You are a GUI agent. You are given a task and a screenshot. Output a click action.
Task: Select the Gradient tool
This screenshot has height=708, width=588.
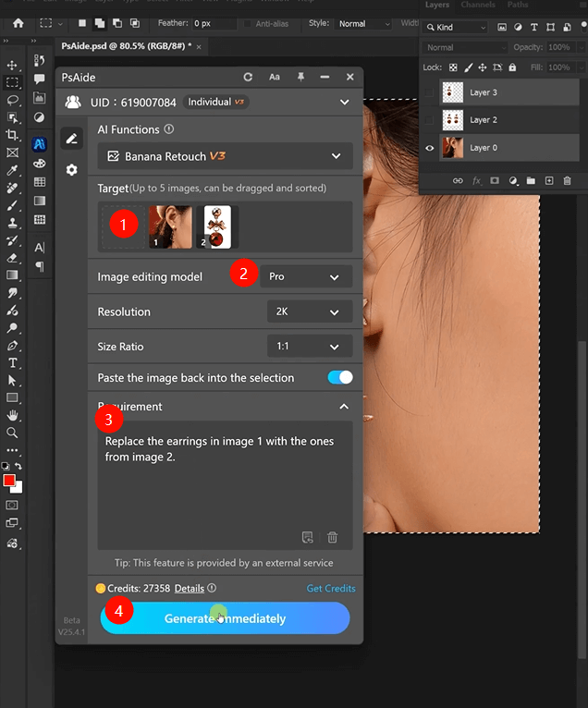pyautogui.click(x=12, y=275)
